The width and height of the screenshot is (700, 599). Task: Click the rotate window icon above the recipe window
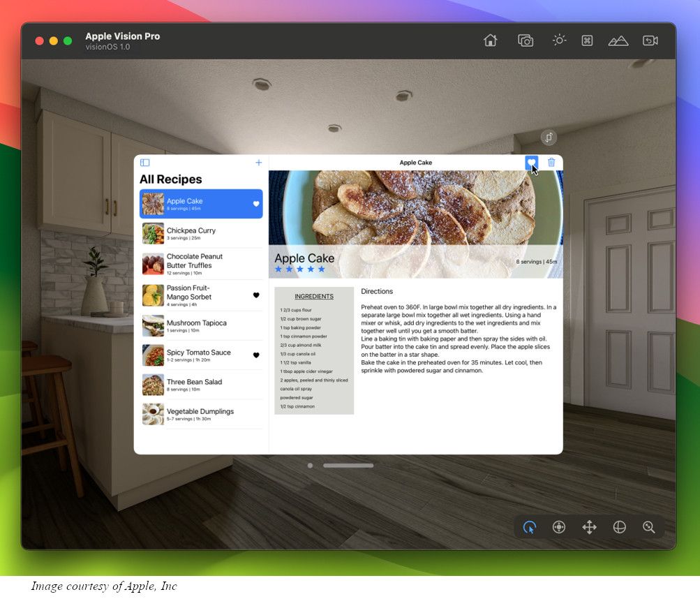click(x=549, y=137)
